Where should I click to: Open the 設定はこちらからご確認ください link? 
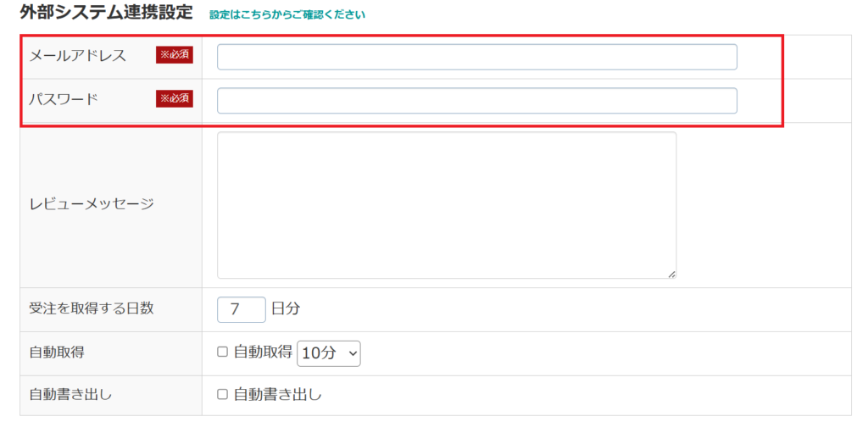pos(287,15)
